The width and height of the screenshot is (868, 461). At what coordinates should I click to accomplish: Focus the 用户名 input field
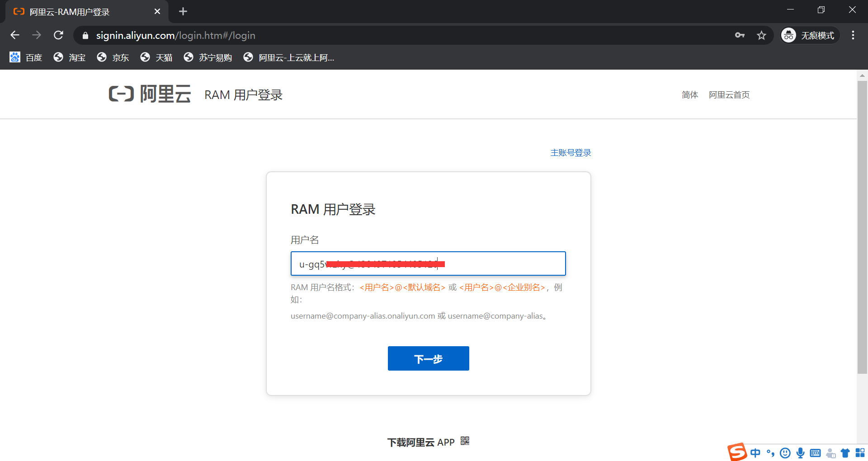tap(428, 263)
